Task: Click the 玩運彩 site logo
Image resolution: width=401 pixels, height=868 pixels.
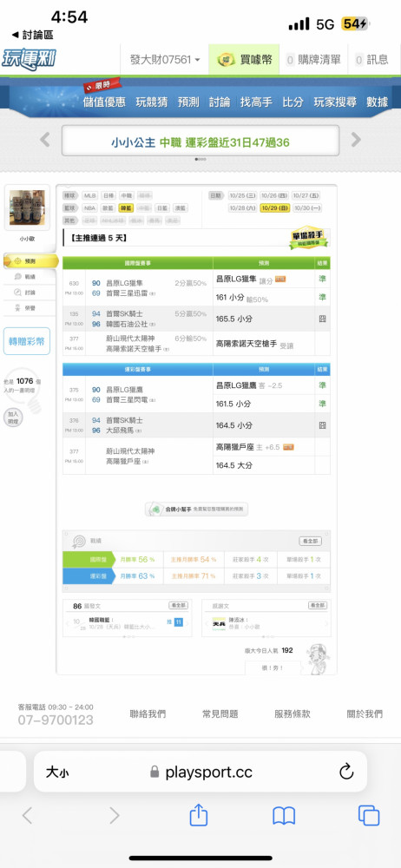Action: 29,58
